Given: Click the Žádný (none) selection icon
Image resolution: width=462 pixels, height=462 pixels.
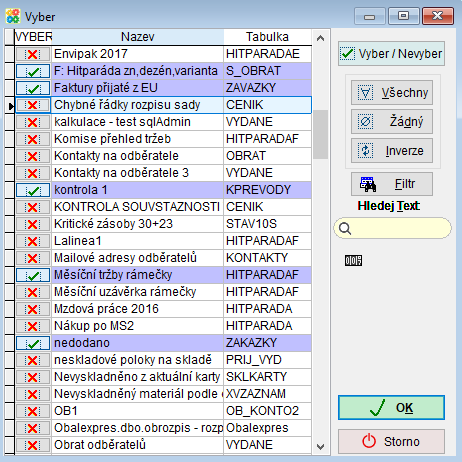Looking at the screenshot, I should click(x=365, y=122).
